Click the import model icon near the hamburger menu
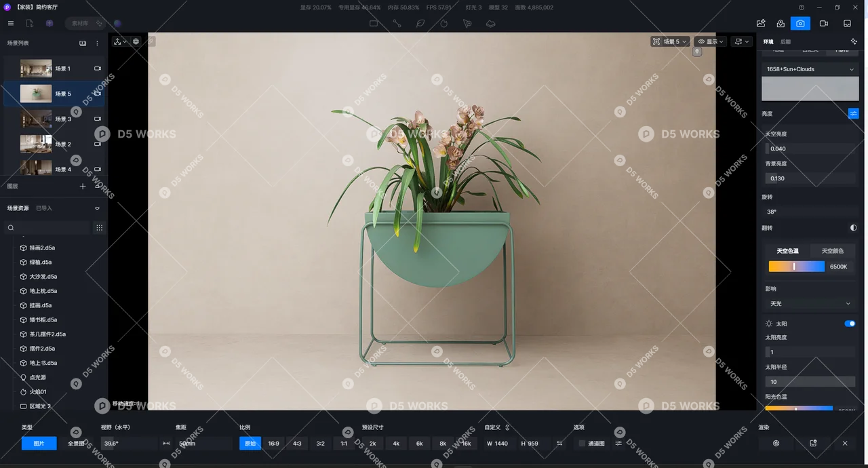This screenshot has height=468, width=868. click(29, 22)
